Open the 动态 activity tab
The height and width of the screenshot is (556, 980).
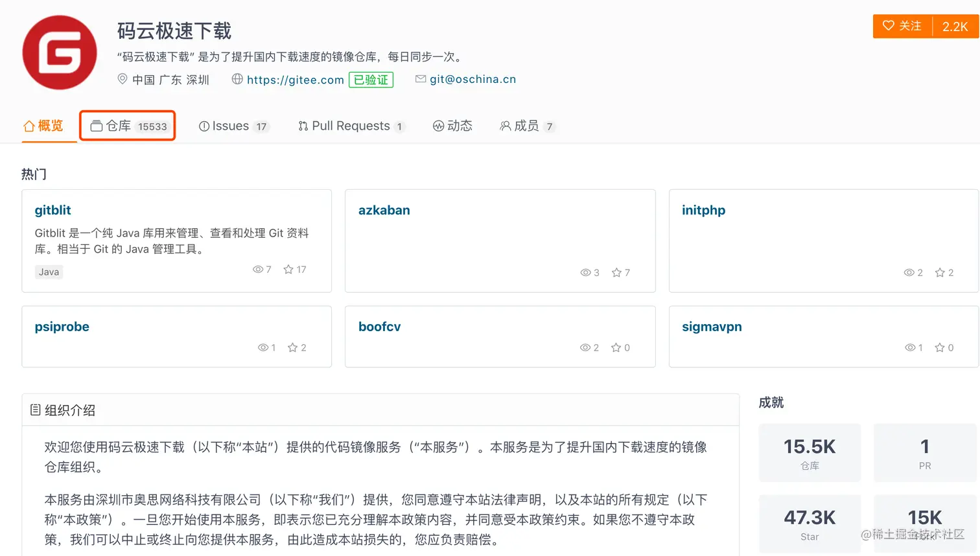click(x=452, y=126)
